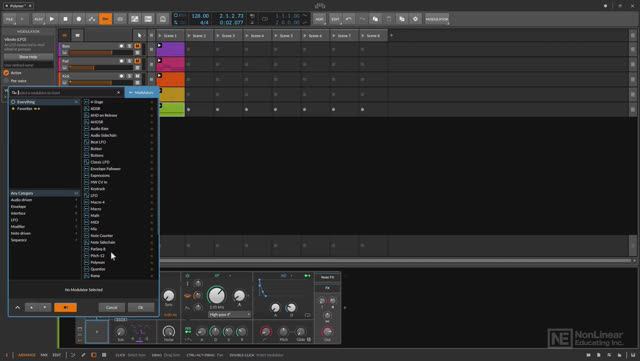
Task: Filter by Interface category
Action: tap(44, 213)
